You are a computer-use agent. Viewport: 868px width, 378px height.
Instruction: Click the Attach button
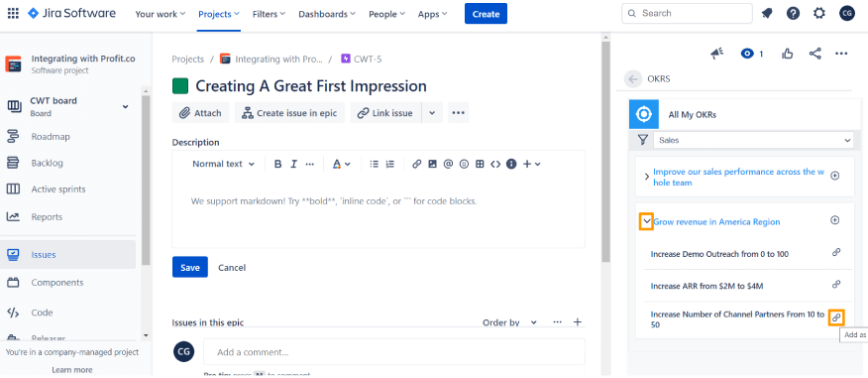[x=200, y=113]
